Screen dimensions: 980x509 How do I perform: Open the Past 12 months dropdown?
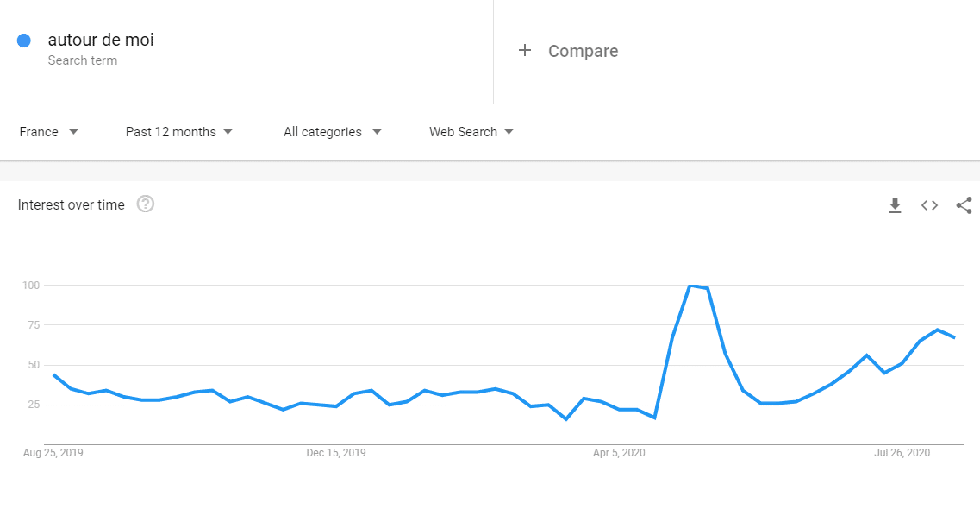(178, 132)
